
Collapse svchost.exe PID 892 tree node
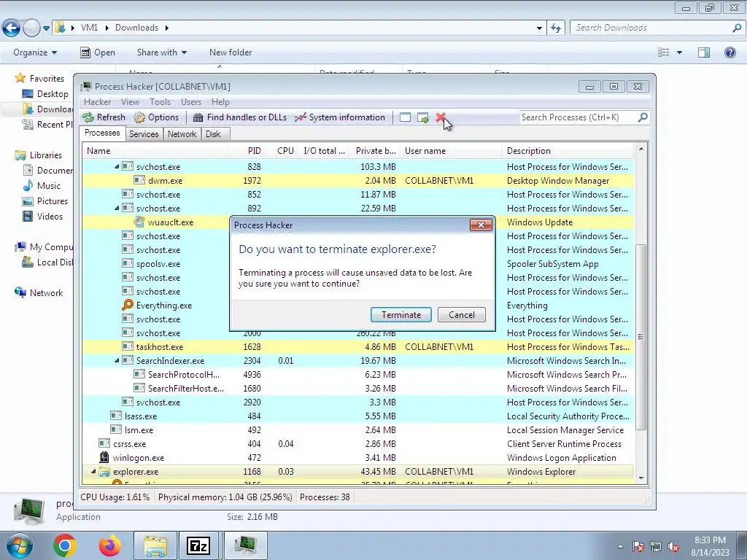point(117,208)
